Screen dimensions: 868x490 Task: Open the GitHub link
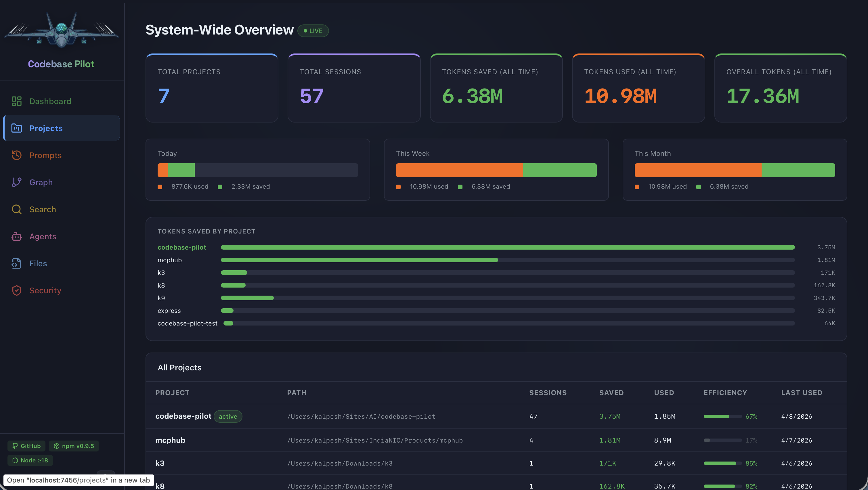(26, 446)
